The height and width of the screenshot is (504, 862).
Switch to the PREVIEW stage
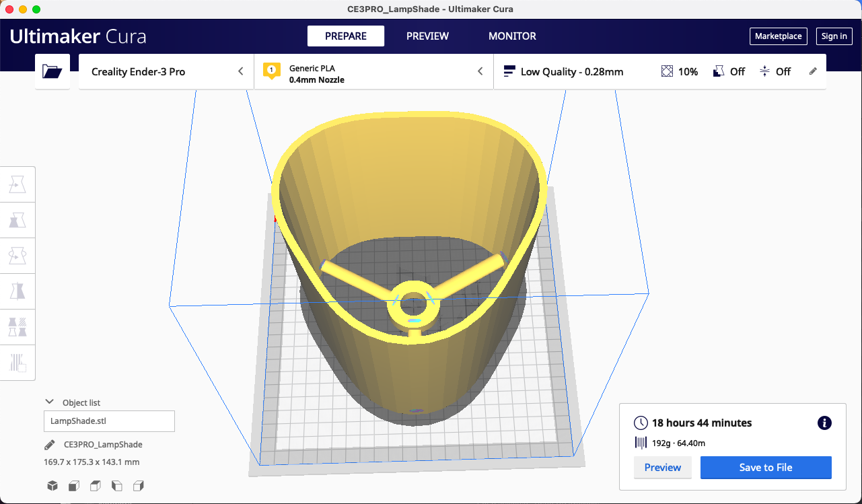click(x=427, y=36)
